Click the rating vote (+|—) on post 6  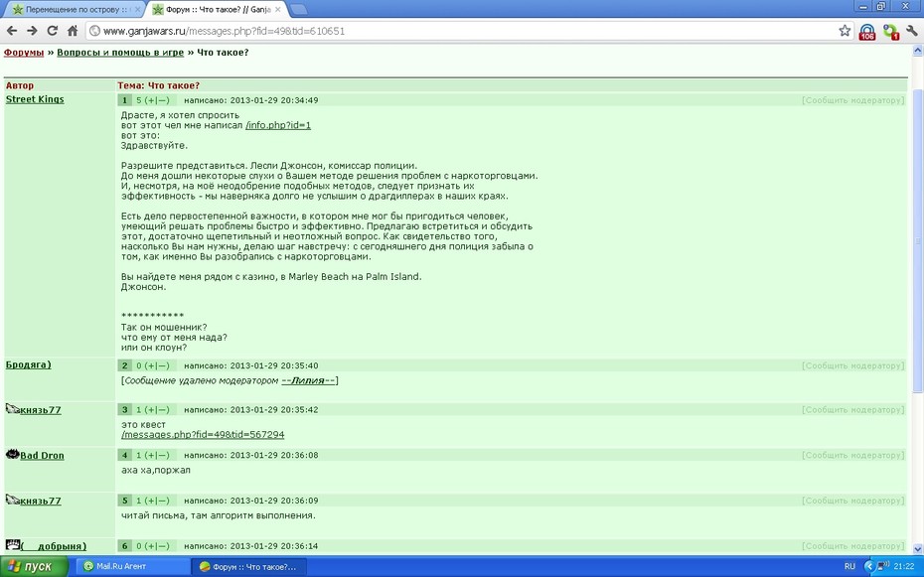pos(156,546)
